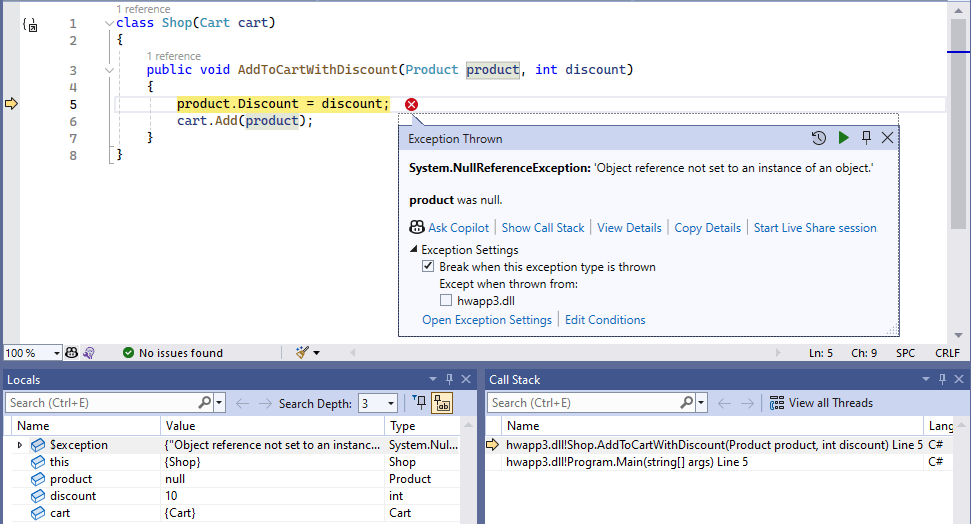
Task: Click the Locals panel auto-hide pin
Action: (450, 379)
